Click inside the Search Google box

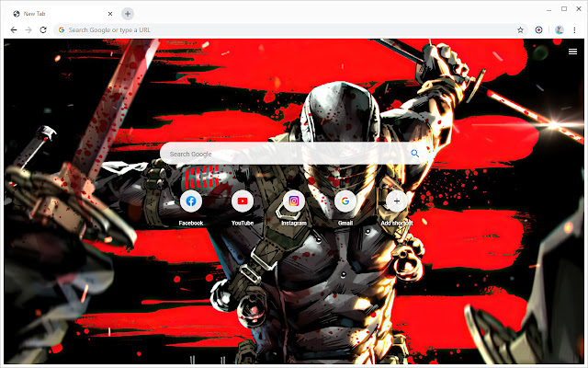tap(294, 154)
